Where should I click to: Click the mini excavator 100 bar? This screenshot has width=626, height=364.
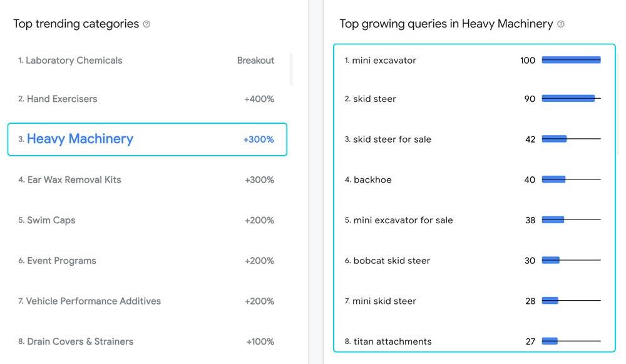pyautogui.click(x=571, y=60)
